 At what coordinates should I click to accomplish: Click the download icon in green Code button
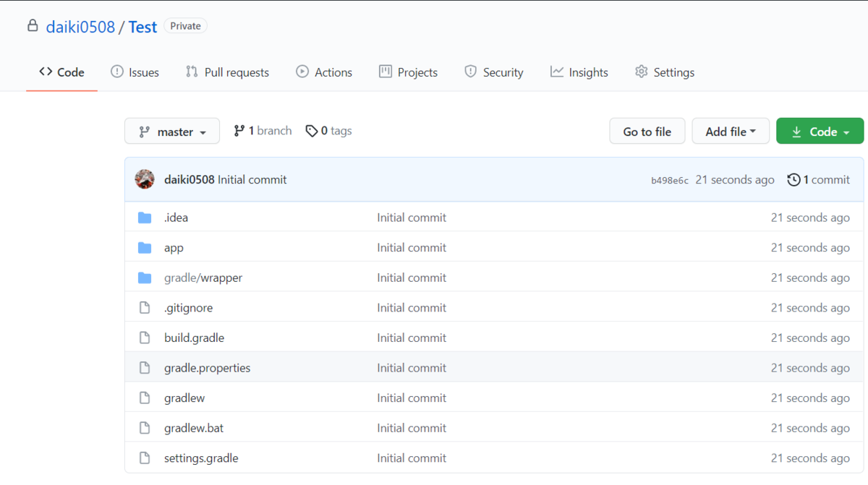click(796, 132)
